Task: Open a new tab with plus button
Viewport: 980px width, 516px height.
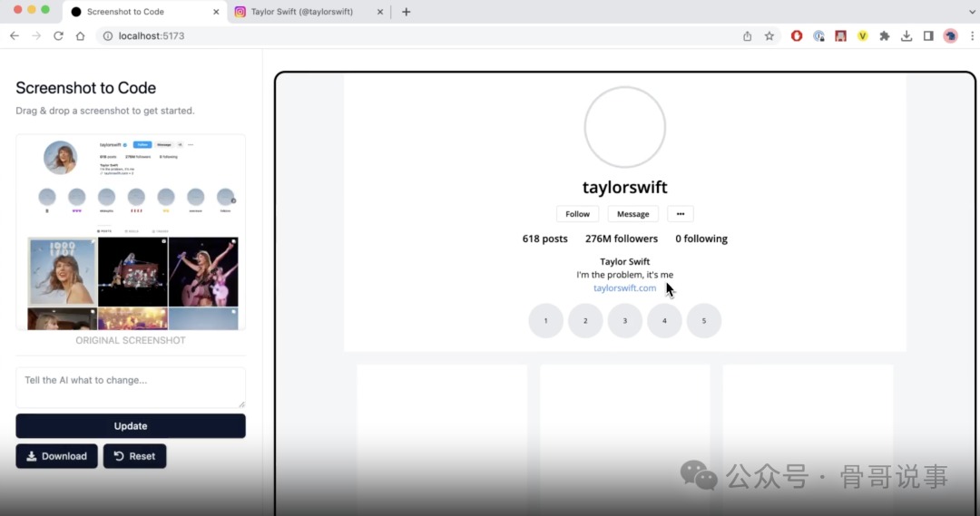Action: coord(406,12)
